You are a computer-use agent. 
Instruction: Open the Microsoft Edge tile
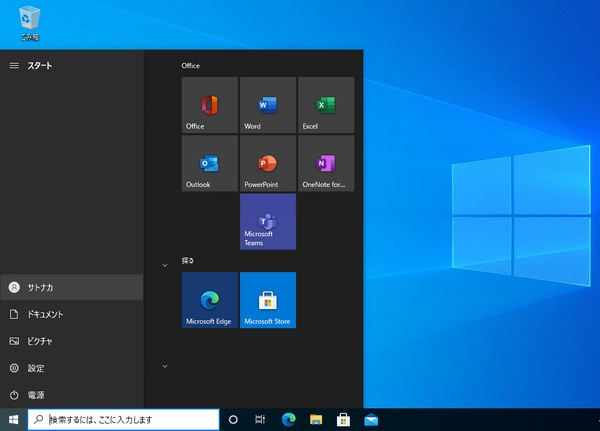(x=210, y=300)
